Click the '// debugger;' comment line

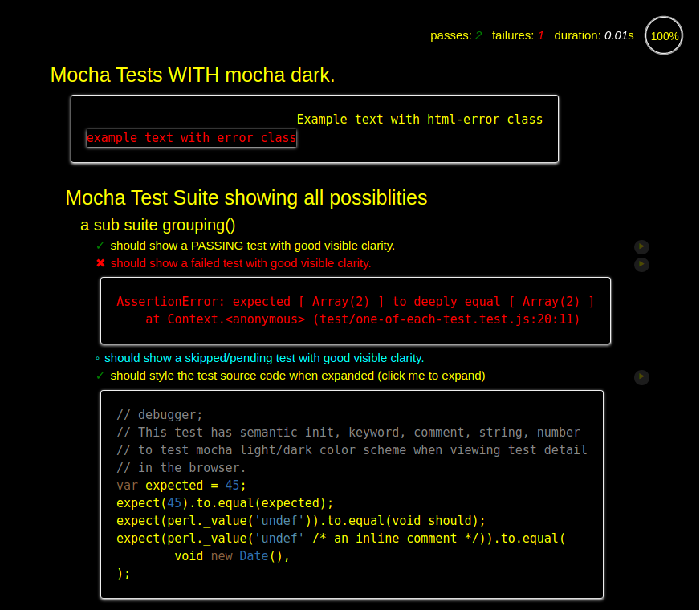pyautogui.click(x=160, y=415)
